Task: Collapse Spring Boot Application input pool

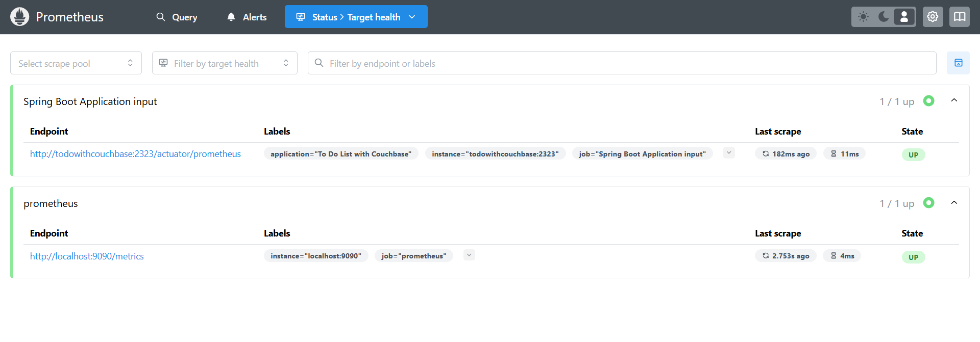Action: 954,100
